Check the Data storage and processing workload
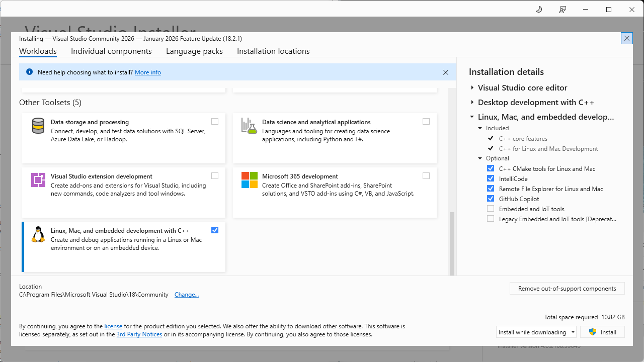Screen dimensions: 644x362 point(215,121)
